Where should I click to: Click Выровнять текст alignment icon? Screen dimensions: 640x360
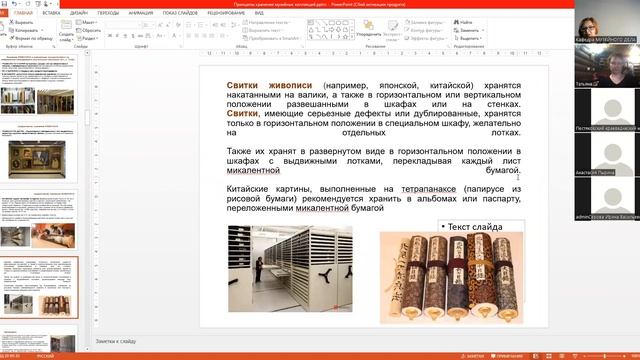(x=245, y=30)
